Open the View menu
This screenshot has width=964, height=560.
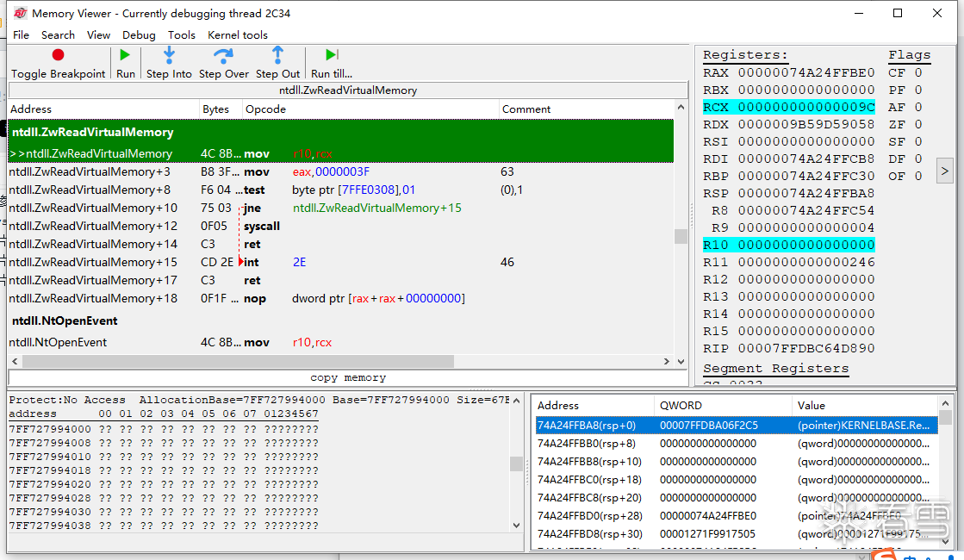pos(98,35)
